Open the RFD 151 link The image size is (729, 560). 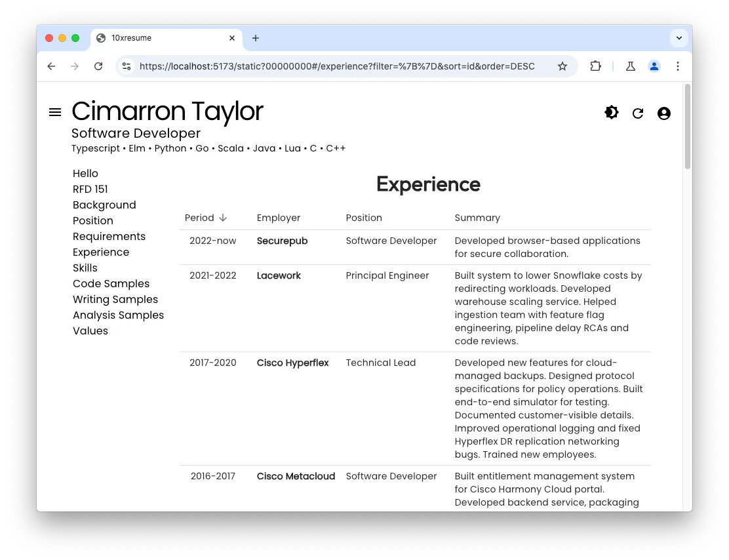(90, 189)
